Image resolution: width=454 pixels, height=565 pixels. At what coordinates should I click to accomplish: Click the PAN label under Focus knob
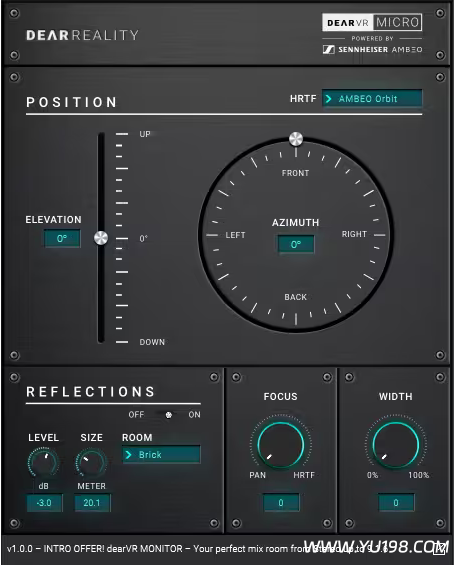point(257,475)
